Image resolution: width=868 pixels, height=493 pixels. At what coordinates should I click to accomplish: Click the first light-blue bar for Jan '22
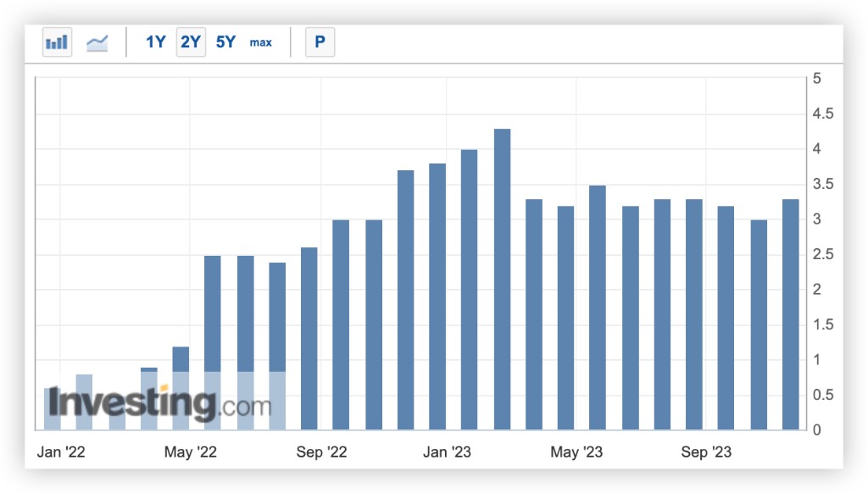tap(52, 409)
